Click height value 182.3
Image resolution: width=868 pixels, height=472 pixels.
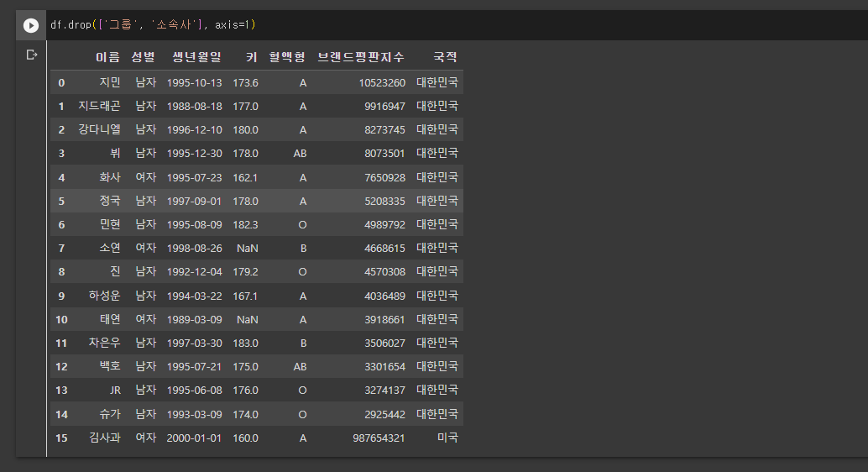[245, 224]
